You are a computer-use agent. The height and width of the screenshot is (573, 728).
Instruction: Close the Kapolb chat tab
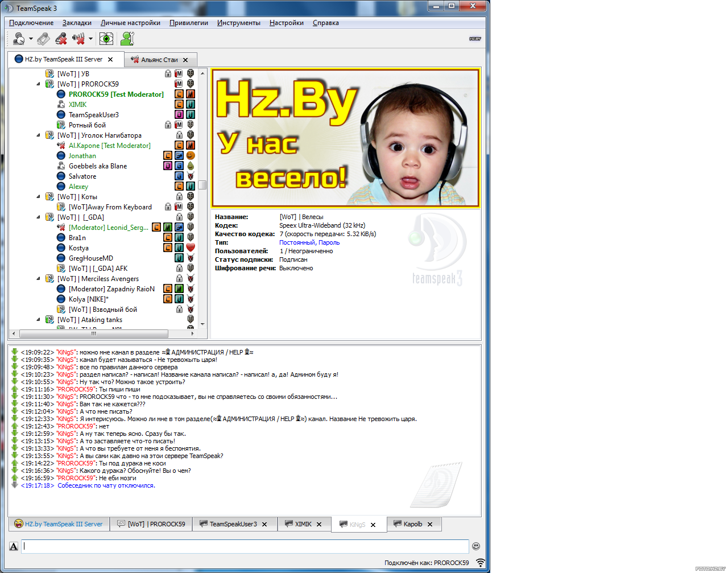click(430, 525)
